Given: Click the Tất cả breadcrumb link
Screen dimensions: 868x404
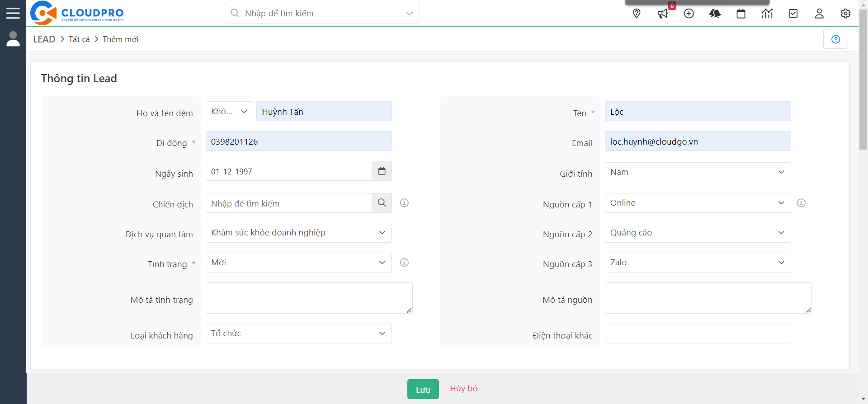Looking at the screenshot, I should (79, 39).
